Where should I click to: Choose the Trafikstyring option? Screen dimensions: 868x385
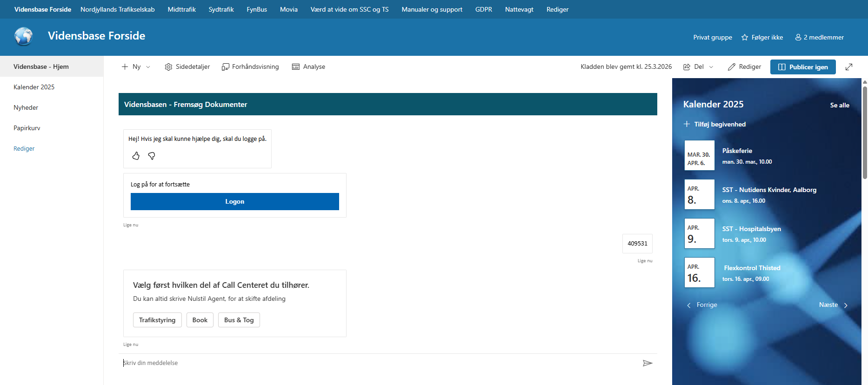coord(157,320)
